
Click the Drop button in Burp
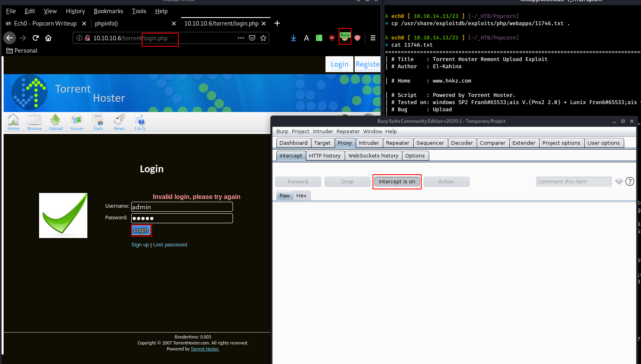347,181
